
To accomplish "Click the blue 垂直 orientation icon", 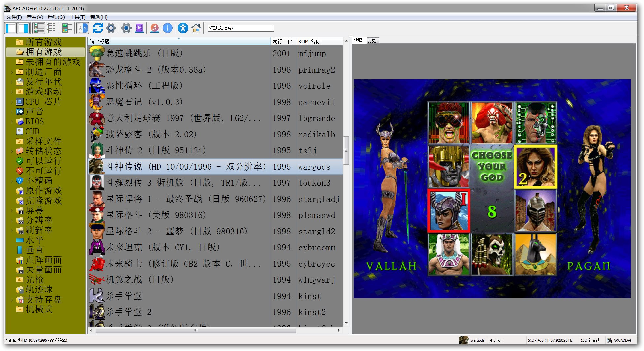I will (x=20, y=250).
